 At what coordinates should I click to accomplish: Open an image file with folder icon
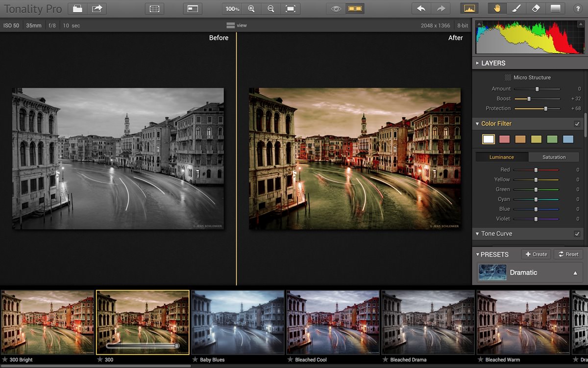coord(77,8)
